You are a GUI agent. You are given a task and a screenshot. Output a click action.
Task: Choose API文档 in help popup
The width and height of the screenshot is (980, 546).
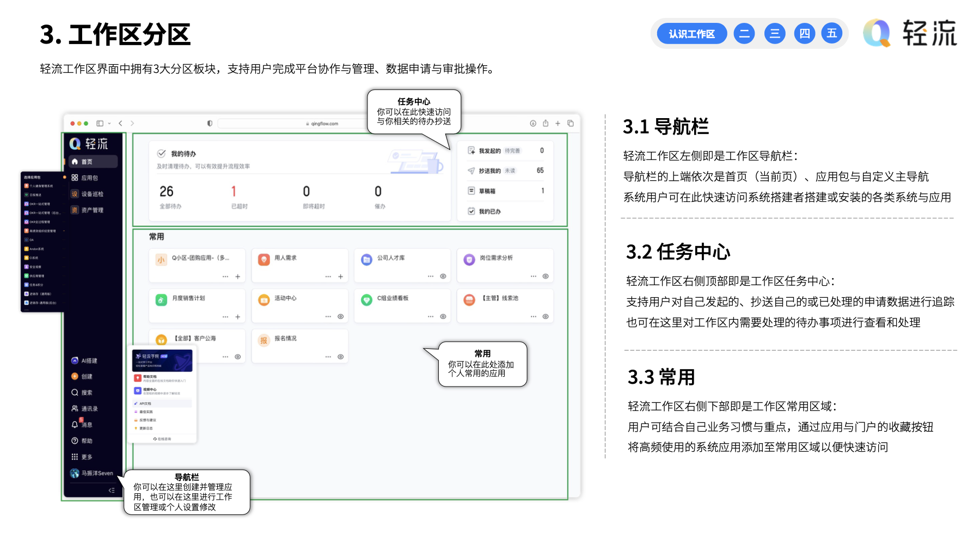pyautogui.click(x=162, y=403)
